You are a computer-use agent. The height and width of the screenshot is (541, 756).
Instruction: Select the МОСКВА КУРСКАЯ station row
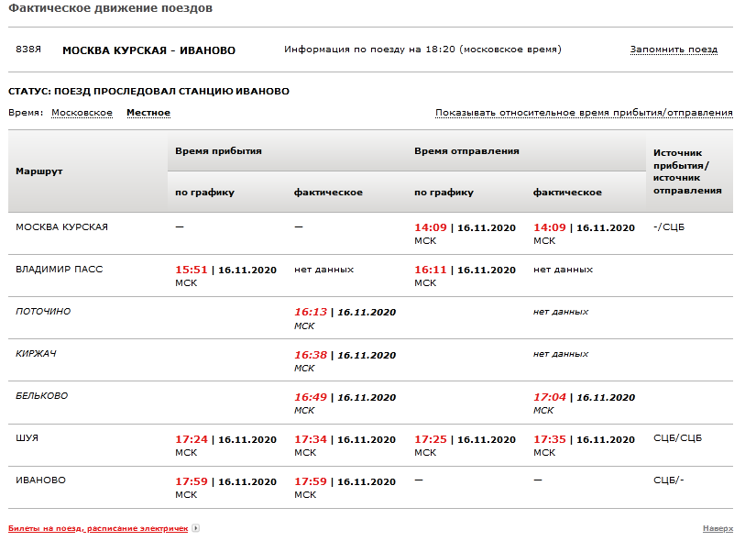(x=62, y=226)
